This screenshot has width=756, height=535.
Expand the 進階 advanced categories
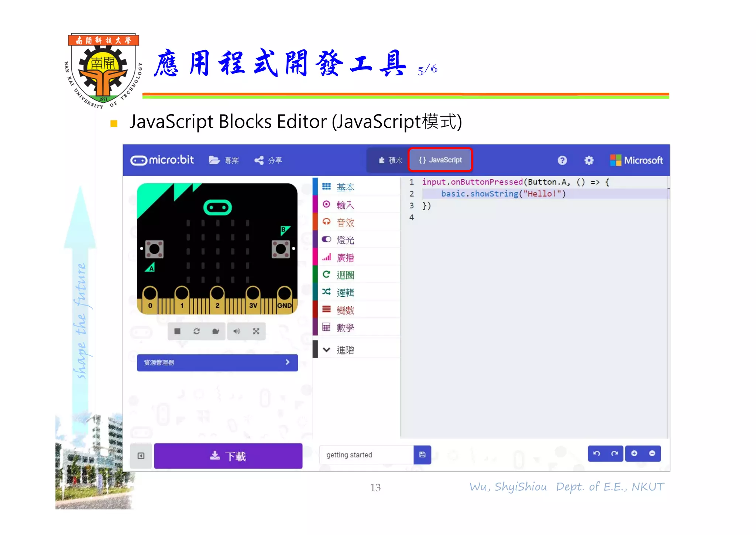[x=357, y=350]
